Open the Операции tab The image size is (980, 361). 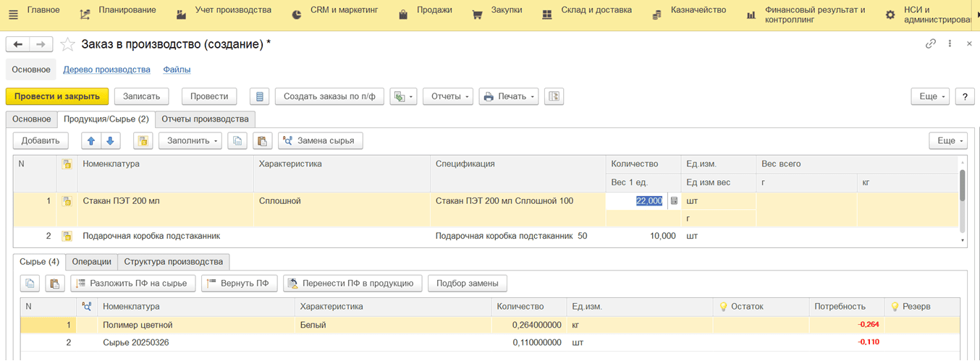point(91,261)
